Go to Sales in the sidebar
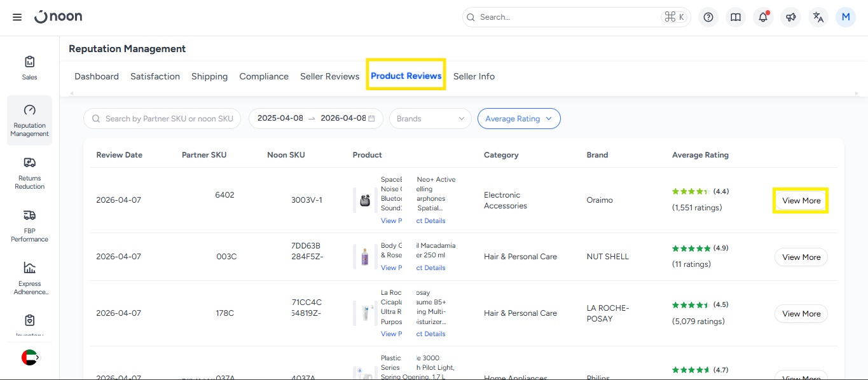 29,68
